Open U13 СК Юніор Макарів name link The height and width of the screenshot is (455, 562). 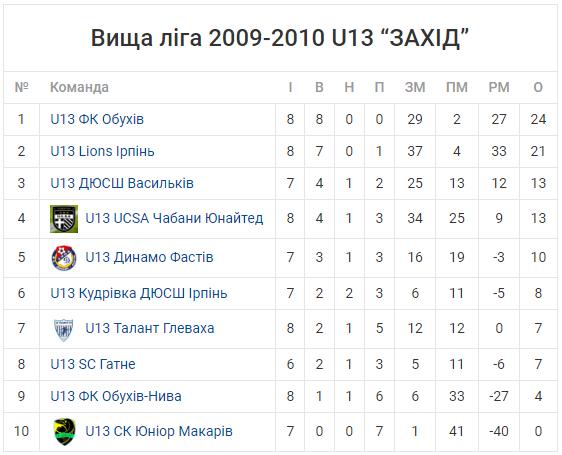point(159,431)
